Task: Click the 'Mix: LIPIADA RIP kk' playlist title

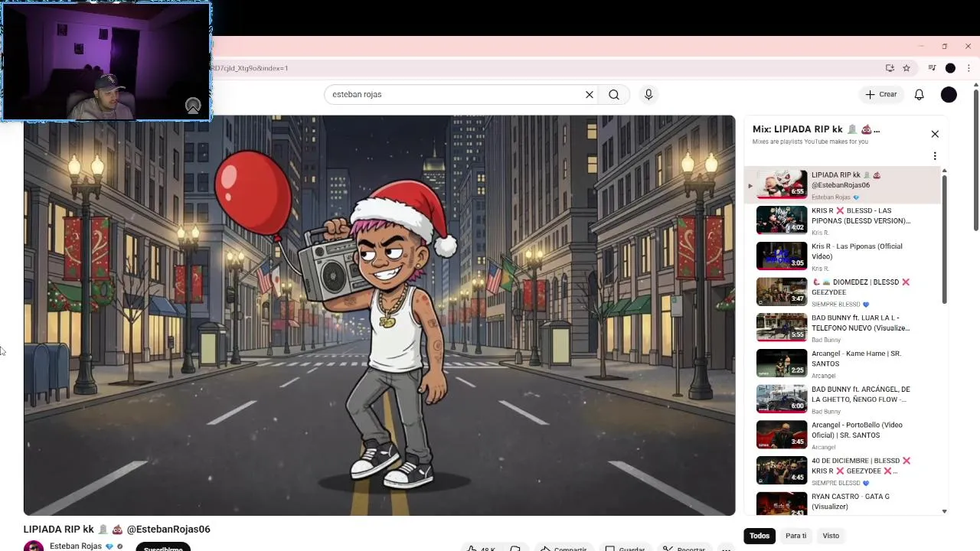Action: (x=816, y=129)
